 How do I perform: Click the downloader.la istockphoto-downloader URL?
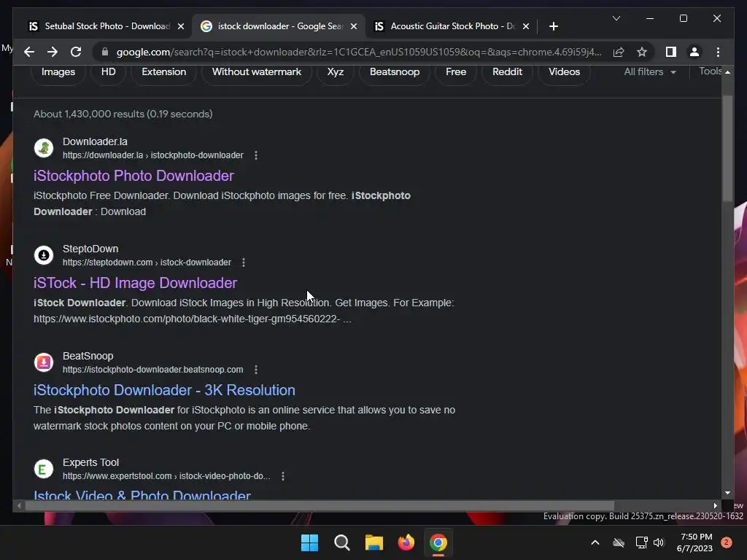(153, 155)
